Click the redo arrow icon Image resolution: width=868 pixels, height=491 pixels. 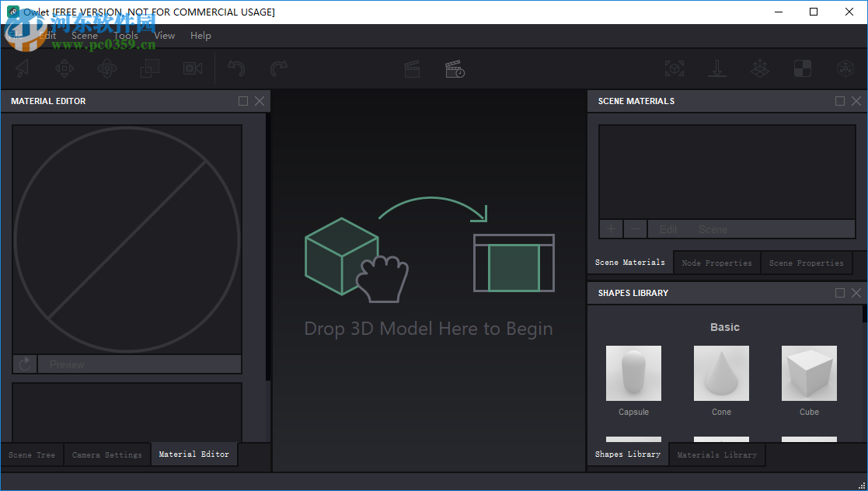click(x=278, y=68)
